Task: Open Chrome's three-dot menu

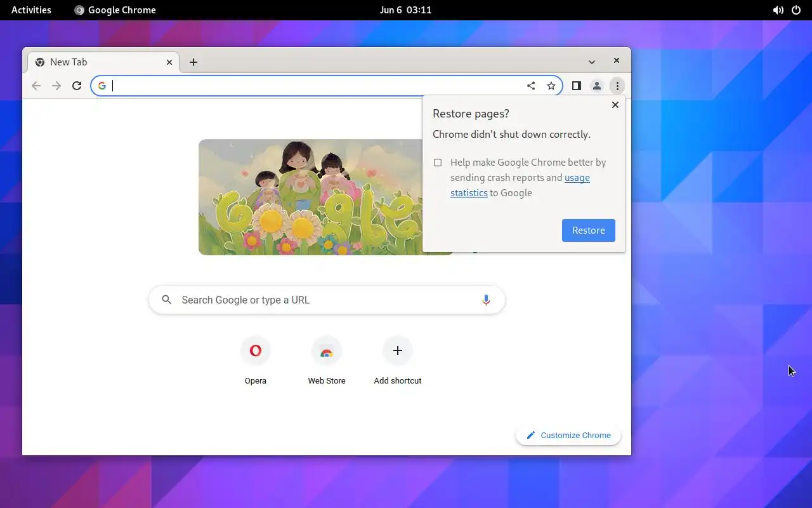Action: tap(617, 86)
